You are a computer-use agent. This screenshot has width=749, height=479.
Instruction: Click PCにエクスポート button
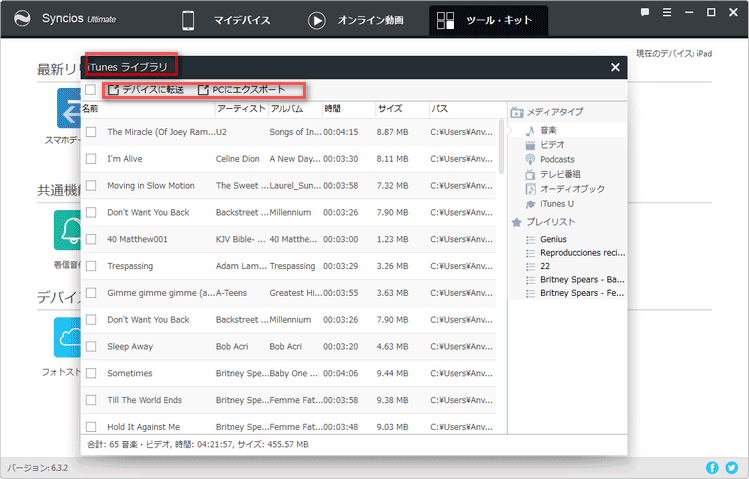(242, 90)
